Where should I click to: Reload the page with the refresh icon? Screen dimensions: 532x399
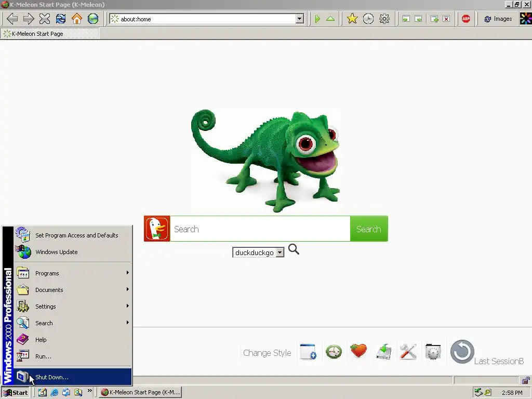coord(61,19)
